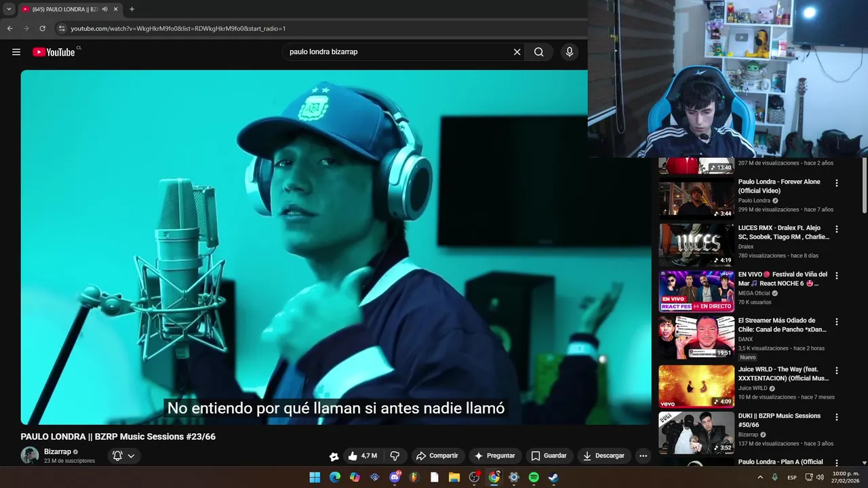Open the Bizarrap channel avatar
This screenshot has width=868, height=488.
point(29,455)
